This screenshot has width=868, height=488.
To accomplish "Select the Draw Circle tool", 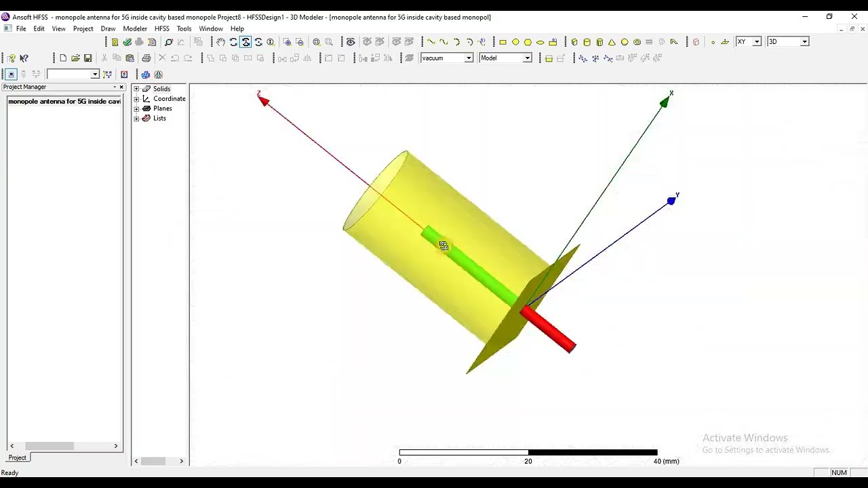I will pyautogui.click(x=515, y=42).
